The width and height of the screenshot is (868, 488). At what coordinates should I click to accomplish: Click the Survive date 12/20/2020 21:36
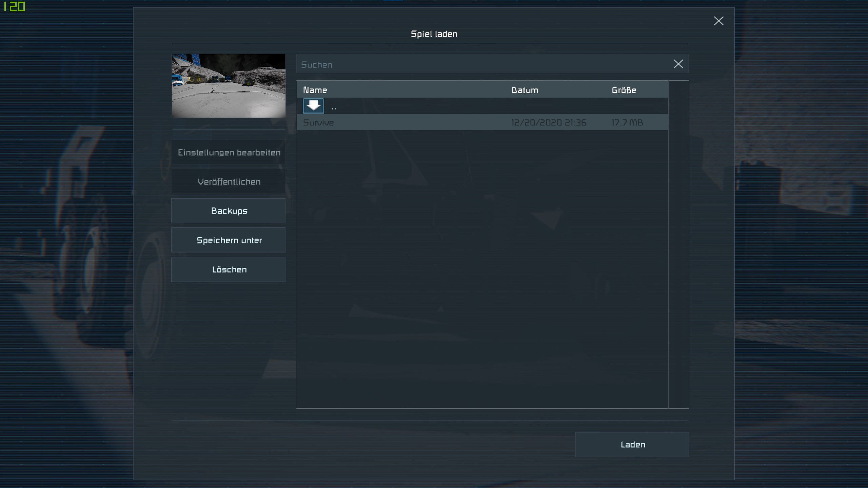click(548, 122)
